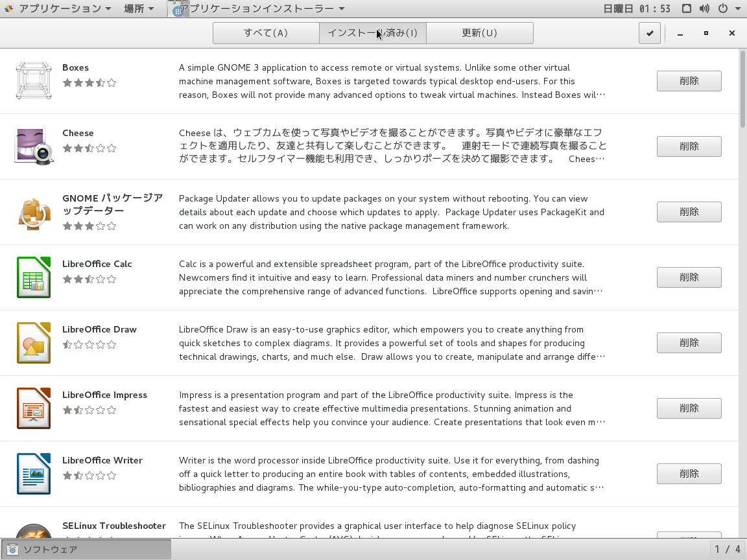Click the Cheese Japanese description text
The height and width of the screenshot is (560, 747).
pyautogui.click(x=392, y=146)
